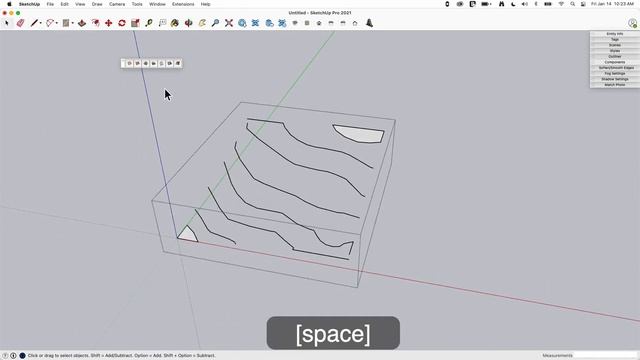
Task: Select the Eraser tool
Action: pyautogui.click(x=20, y=23)
